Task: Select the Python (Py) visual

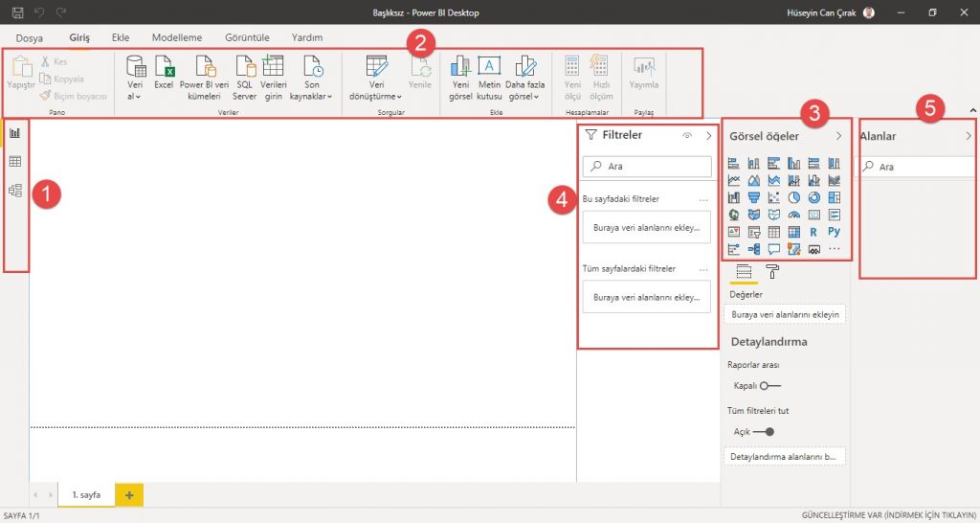Action: (834, 232)
